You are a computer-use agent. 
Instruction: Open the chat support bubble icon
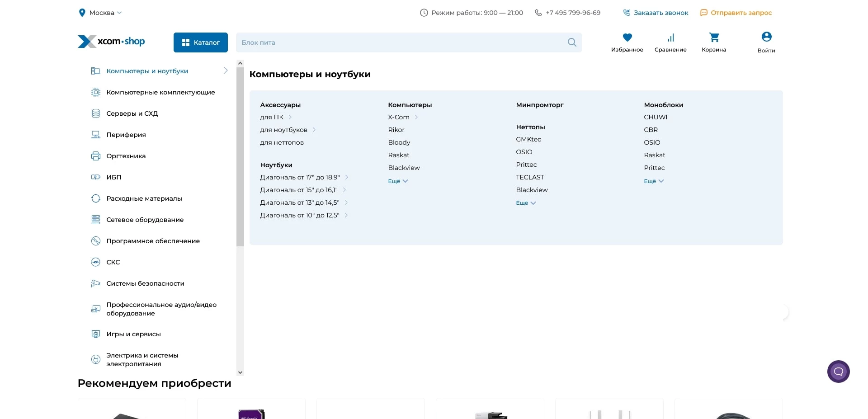[838, 372]
